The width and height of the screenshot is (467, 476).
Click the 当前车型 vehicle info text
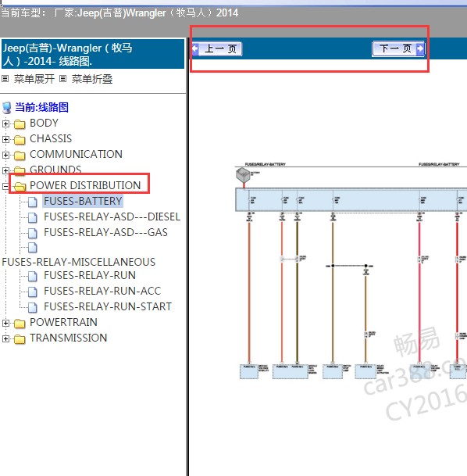(119, 13)
